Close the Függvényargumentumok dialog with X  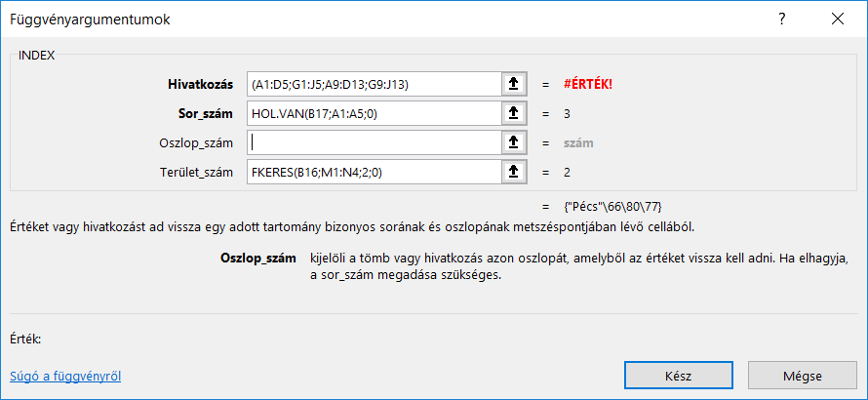coord(836,19)
